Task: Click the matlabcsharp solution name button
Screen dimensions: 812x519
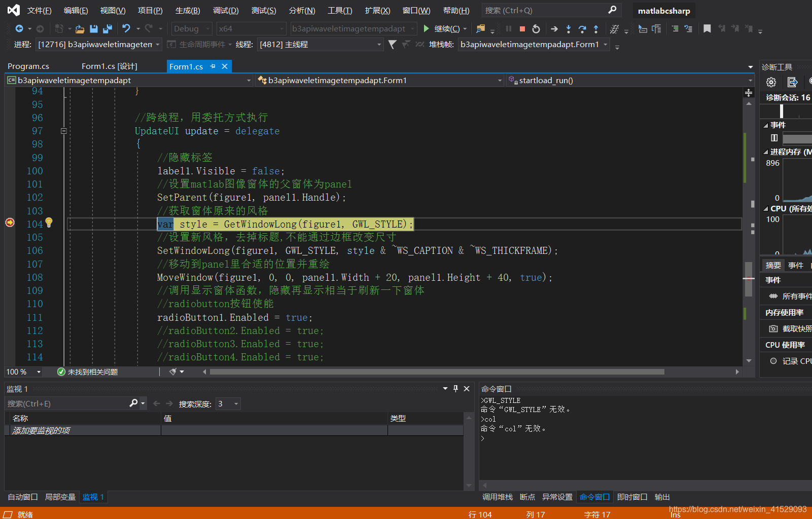Action: click(x=664, y=11)
